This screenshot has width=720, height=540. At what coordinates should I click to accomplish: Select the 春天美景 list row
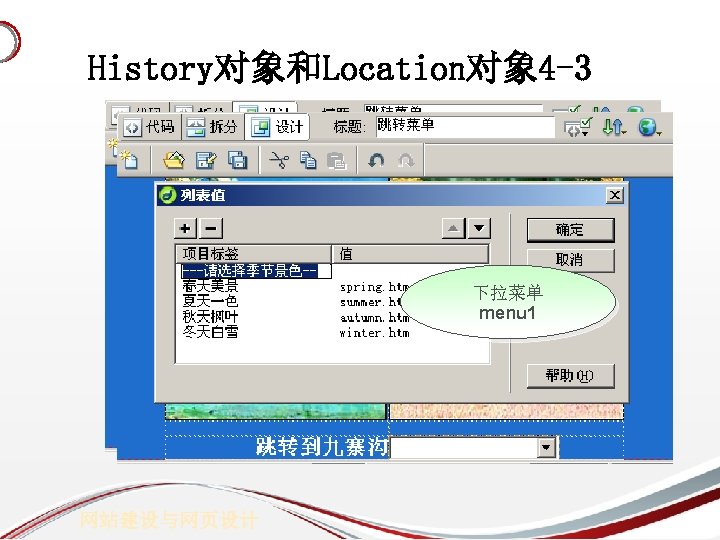210,286
